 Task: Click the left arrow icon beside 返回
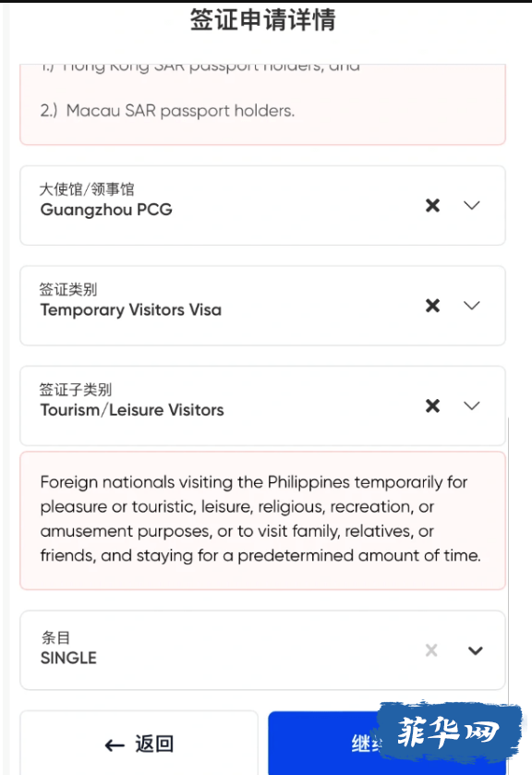pos(115,745)
